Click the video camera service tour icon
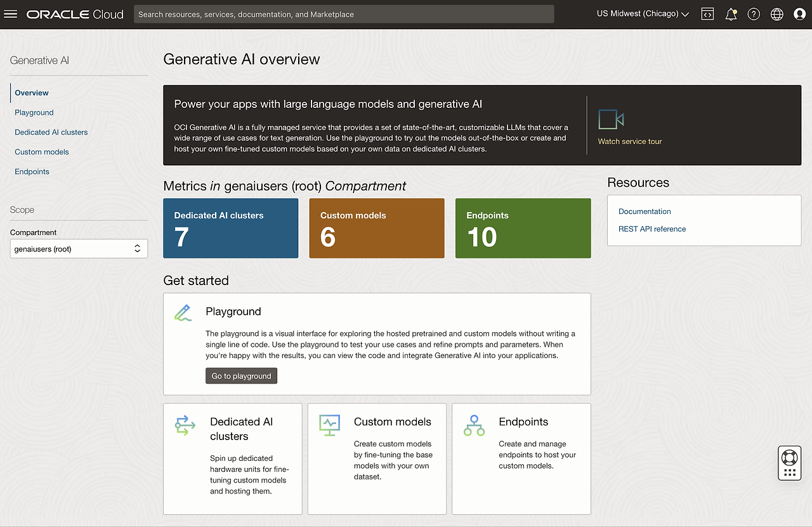 (x=611, y=119)
